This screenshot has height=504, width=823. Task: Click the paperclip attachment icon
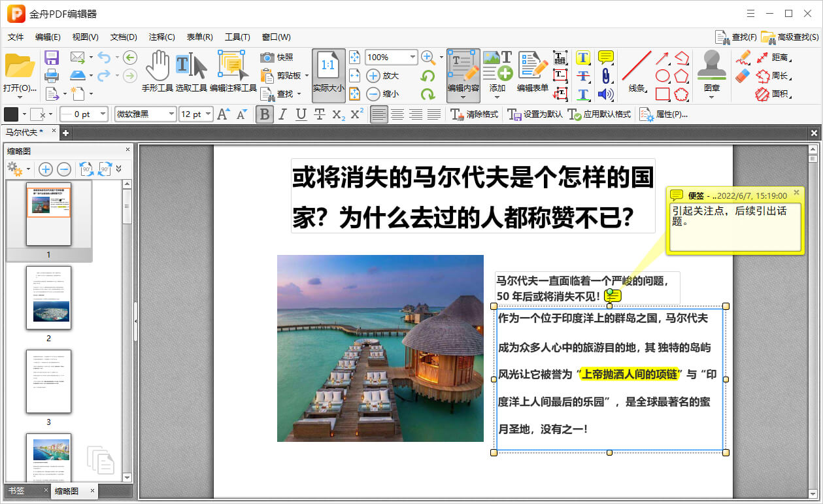point(606,76)
